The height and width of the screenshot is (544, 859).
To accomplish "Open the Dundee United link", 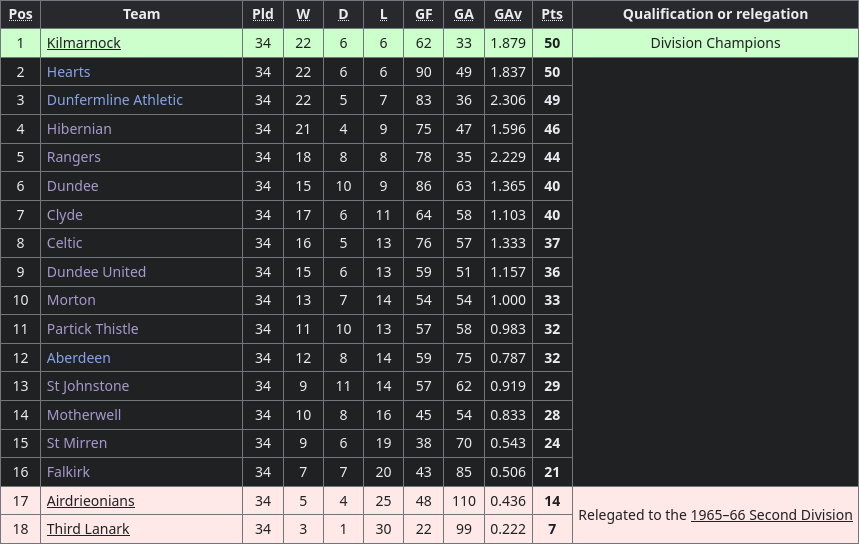I will point(96,272).
